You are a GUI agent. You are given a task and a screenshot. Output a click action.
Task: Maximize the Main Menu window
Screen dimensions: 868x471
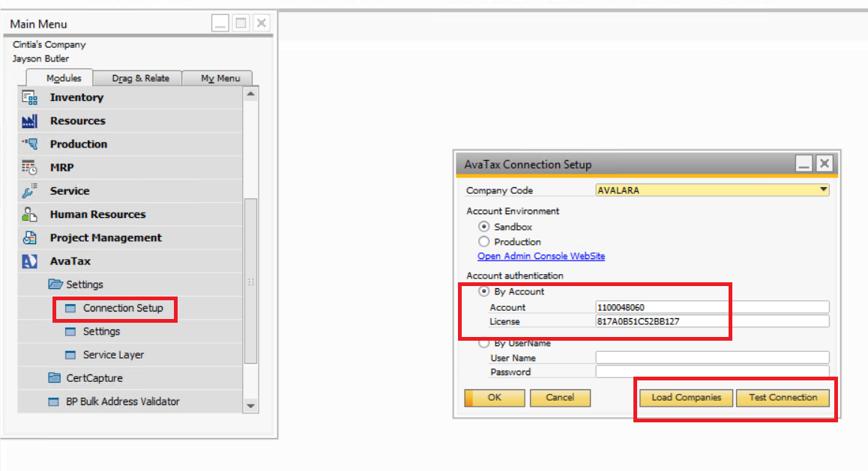pos(241,23)
